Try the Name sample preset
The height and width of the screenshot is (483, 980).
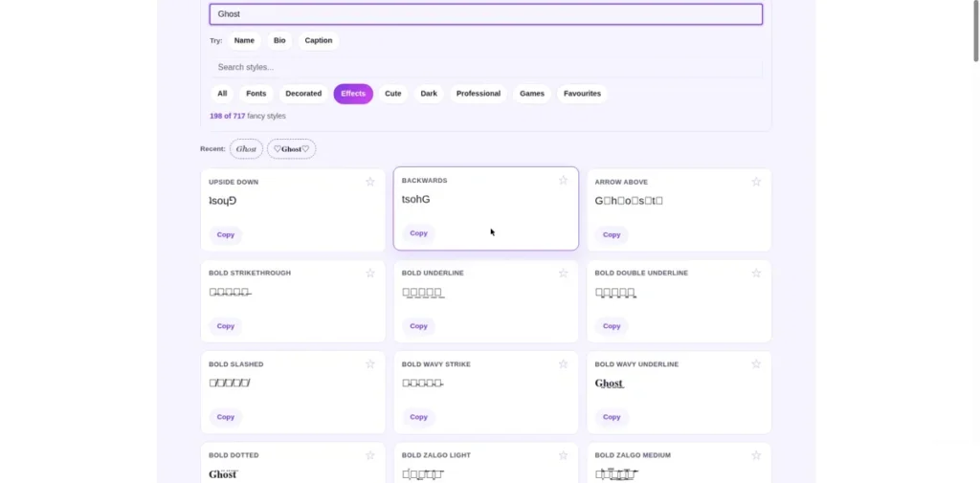coord(244,40)
